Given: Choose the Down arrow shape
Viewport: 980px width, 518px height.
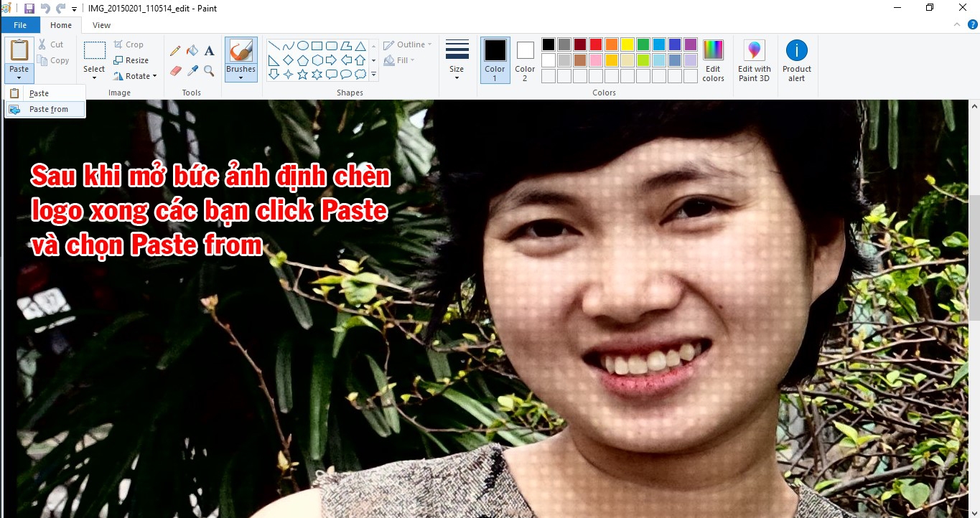Looking at the screenshot, I should pos(274,74).
